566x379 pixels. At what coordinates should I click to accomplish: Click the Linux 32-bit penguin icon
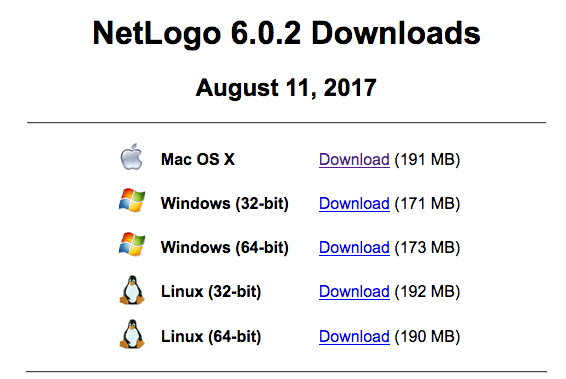(x=132, y=290)
